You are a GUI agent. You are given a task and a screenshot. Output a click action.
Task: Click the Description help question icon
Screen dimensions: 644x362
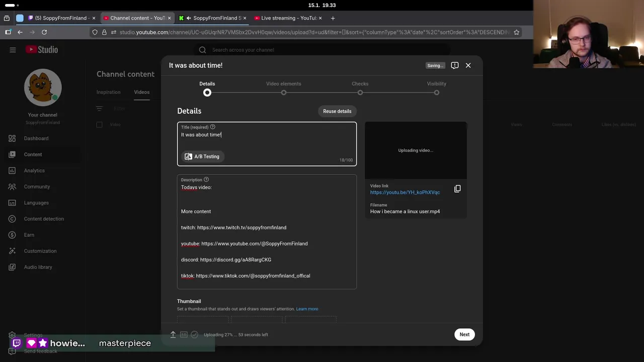[206, 179]
